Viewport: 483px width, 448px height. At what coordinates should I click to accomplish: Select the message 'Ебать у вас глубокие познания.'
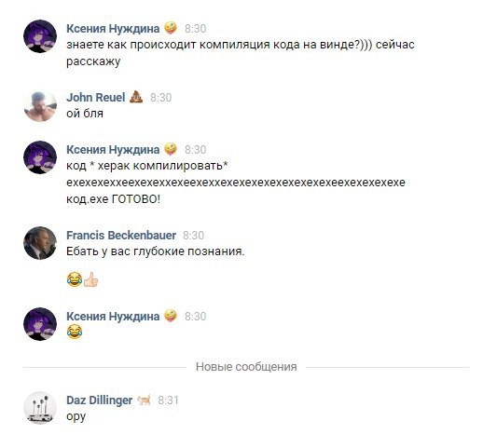[x=156, y=251]
